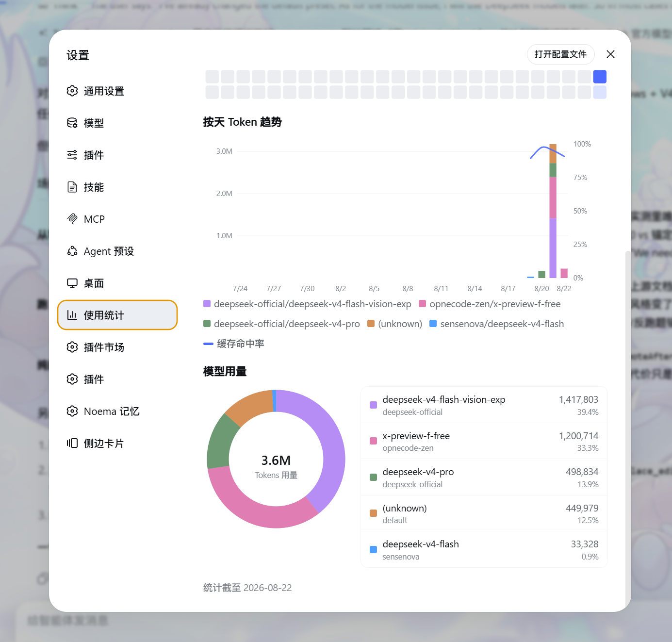This screenshot has height=642, width=672.
Task: Click 统计截至 2026-08-22 footer text
Action: [247, 588]
